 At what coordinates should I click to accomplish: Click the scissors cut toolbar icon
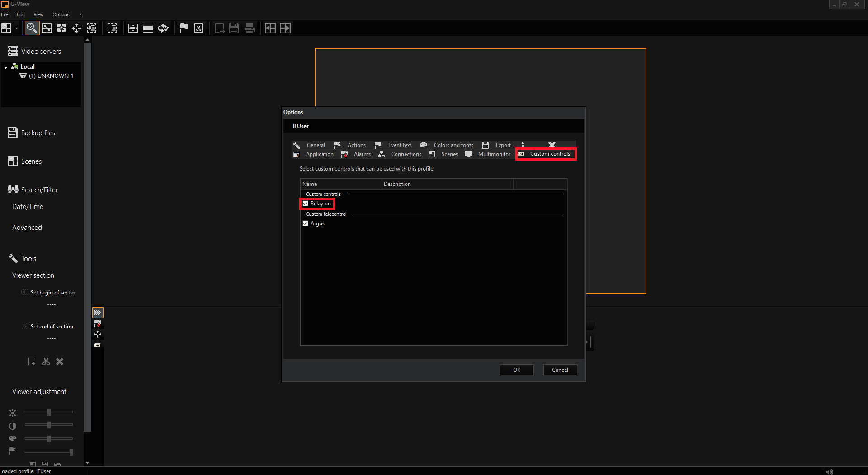(x=198, y=28)
